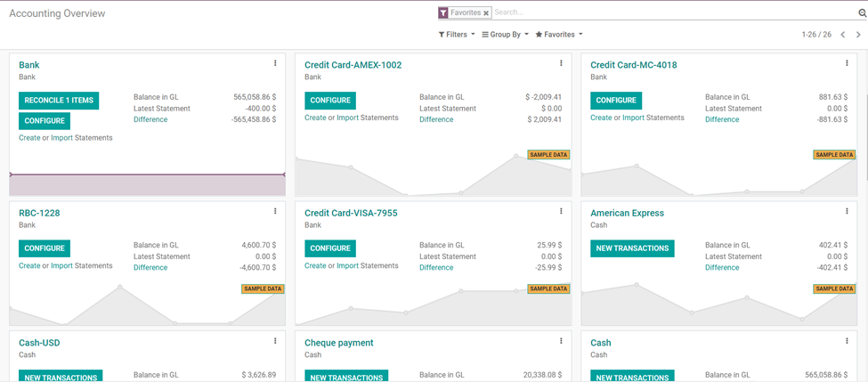Click Import link on Credit Card-AMEX-1002 card
This screenshot has width=868, height=382.
point(347,118)
